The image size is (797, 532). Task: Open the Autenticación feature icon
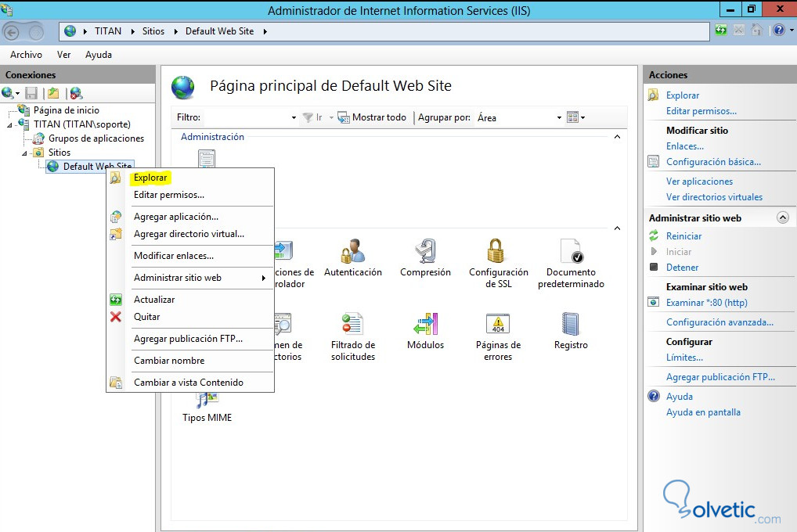(353, 258)
